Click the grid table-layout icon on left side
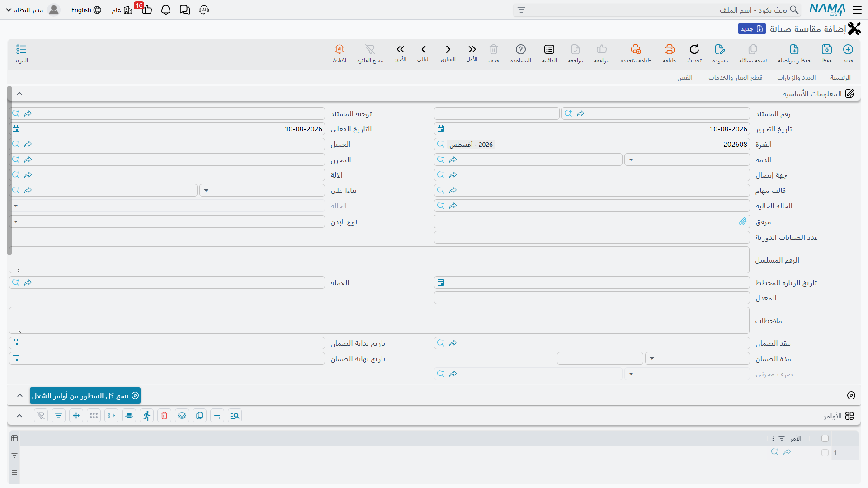Screen dimensions: 868x488 [14, 438]
